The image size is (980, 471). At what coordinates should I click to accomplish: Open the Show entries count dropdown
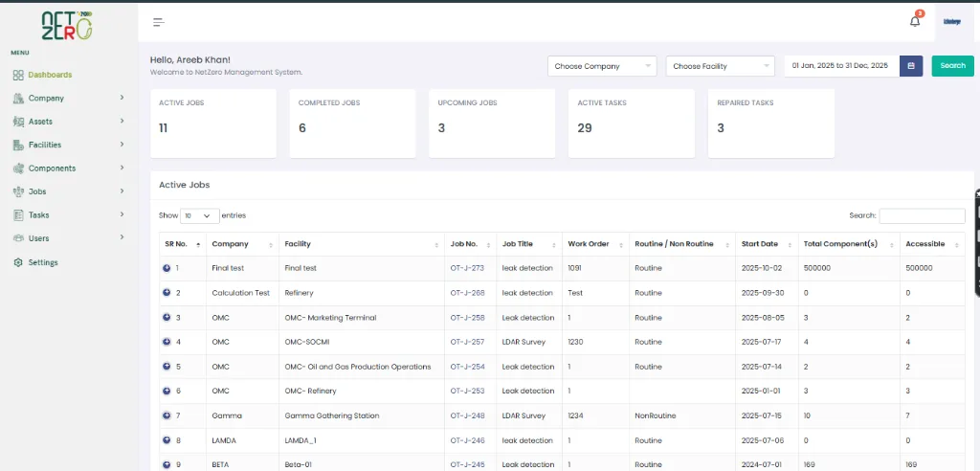click(200, 215)
